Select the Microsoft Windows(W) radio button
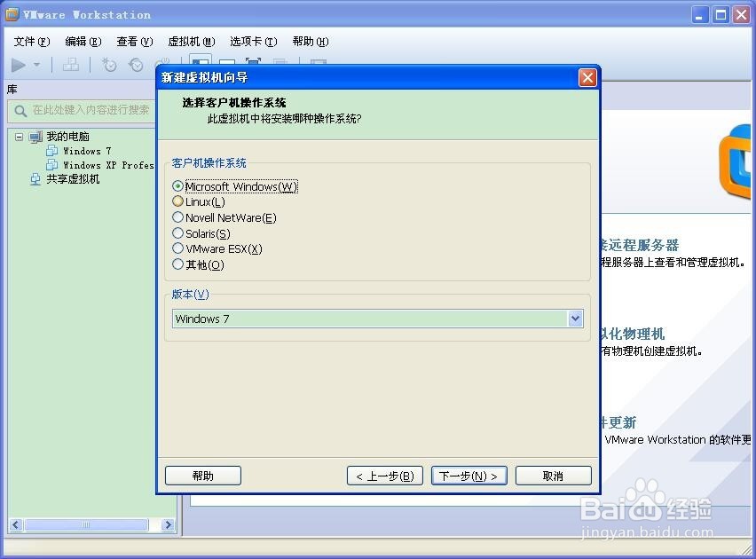The image size is (756, 559). click(x=178, y=186)
